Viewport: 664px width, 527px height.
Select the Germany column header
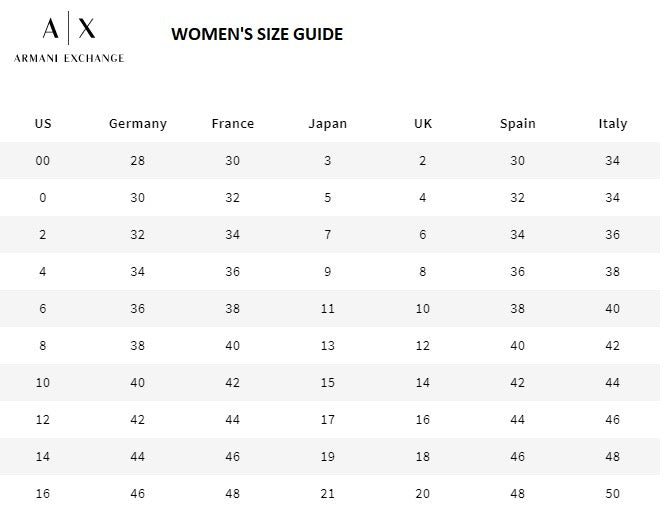pos(138,124)
